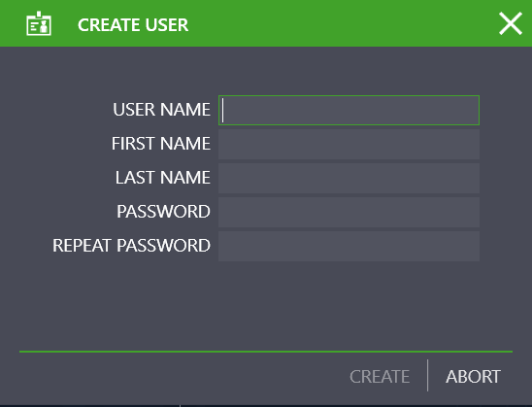The image size is (532, 407).
Task: Click inside the Password input field
Action: [x=349, y=212]
